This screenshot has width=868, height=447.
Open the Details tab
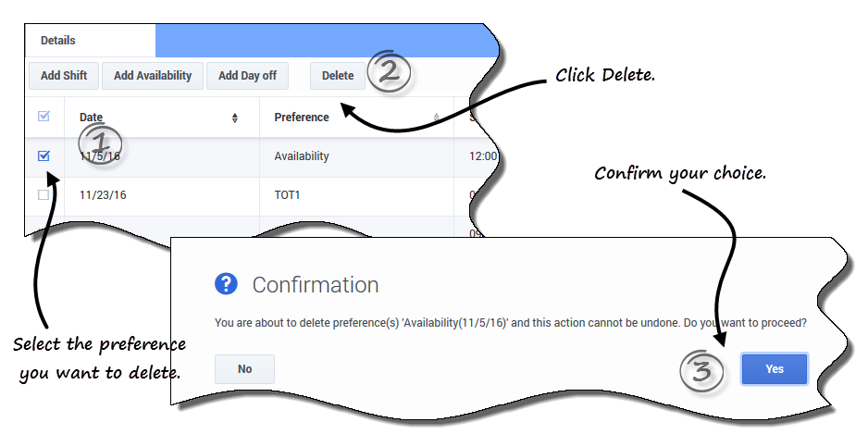[58, 41]
